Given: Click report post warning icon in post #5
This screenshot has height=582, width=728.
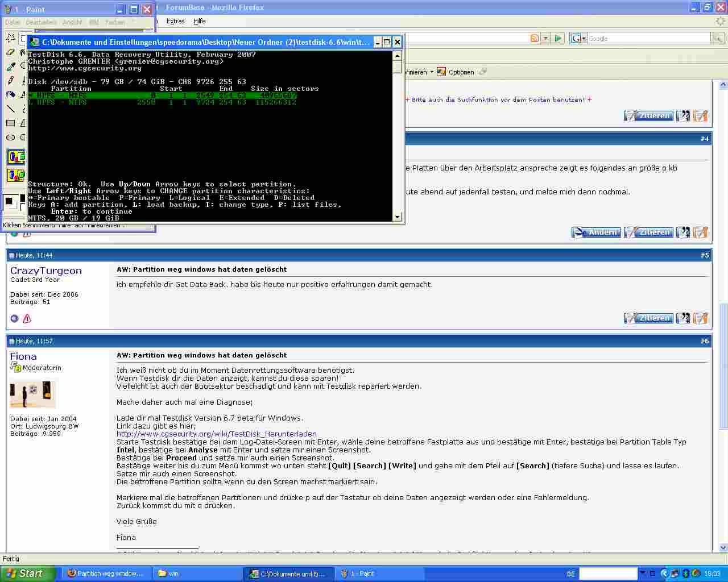Looking at the screenshot, I should 27,318.
